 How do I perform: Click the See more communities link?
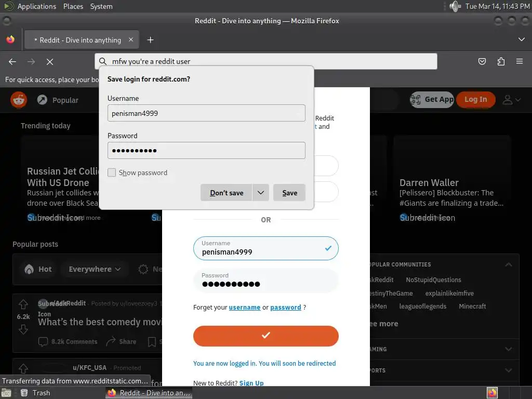pyautogui.click(x=384, y=324)
